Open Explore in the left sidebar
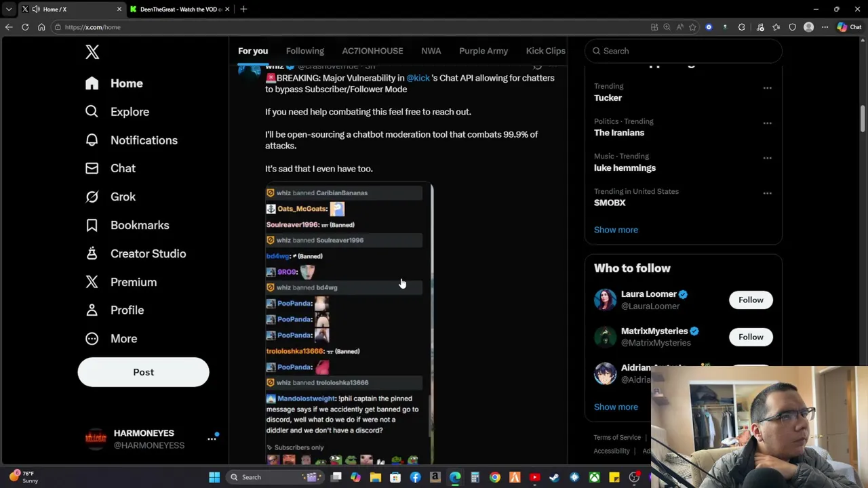Image resolution: width=868 pixels, height=488 pixels. coord(117,112)
